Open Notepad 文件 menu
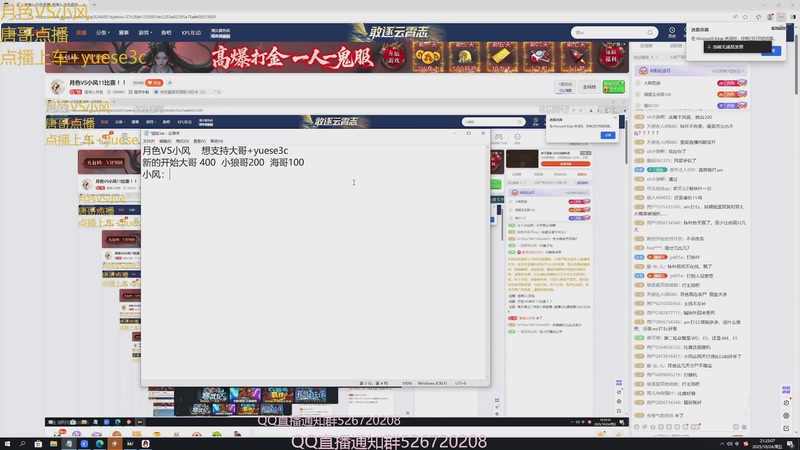Image resolution: width=800 pixels, height=450 pixels. [x=148, y=141]
